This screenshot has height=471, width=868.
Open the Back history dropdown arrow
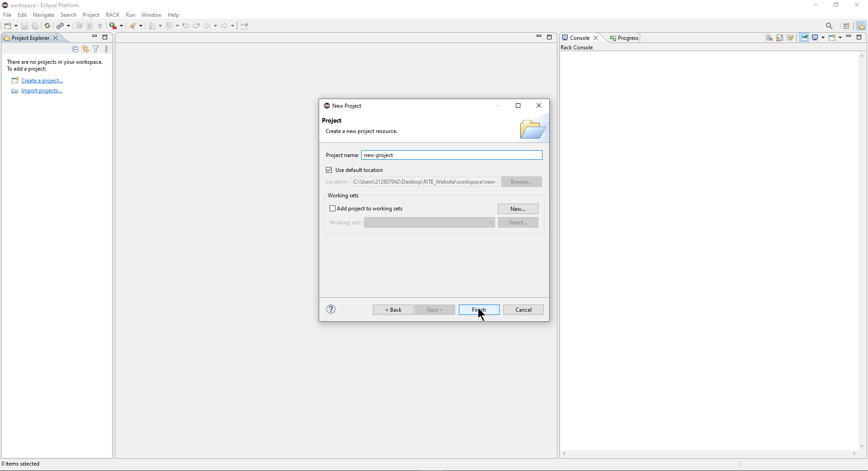click(215, 26)
